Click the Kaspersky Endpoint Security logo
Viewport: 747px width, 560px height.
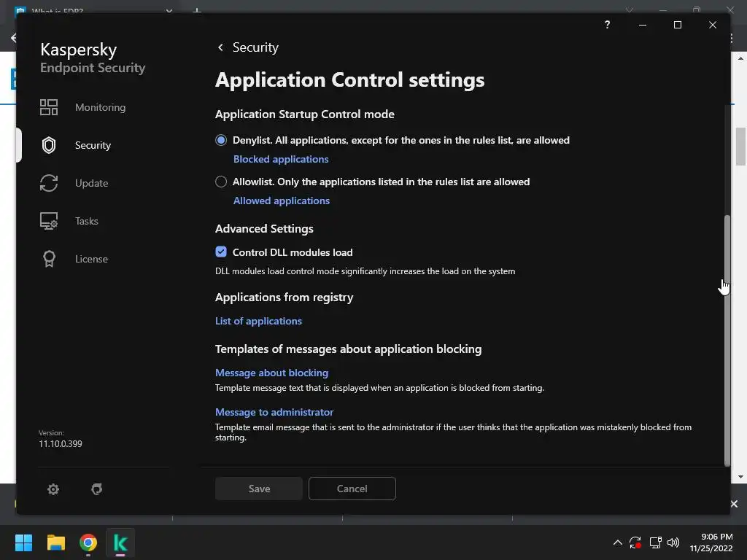pyautogui.click(x=93, y=58)
